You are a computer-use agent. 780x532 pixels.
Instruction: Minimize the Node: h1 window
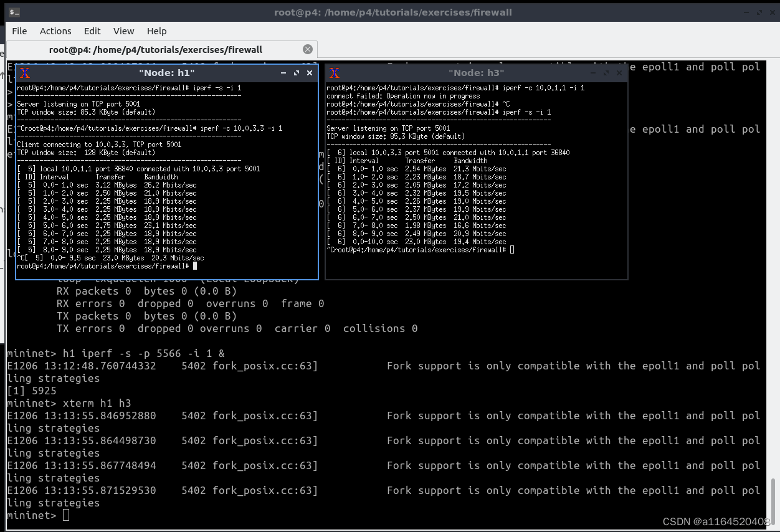tap(283, 73)
